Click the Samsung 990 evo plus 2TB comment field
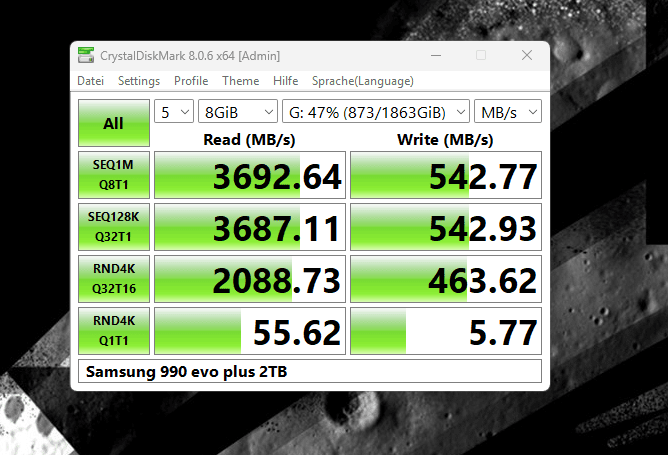This screenshot has height=455, width=668. click(310, 371)
